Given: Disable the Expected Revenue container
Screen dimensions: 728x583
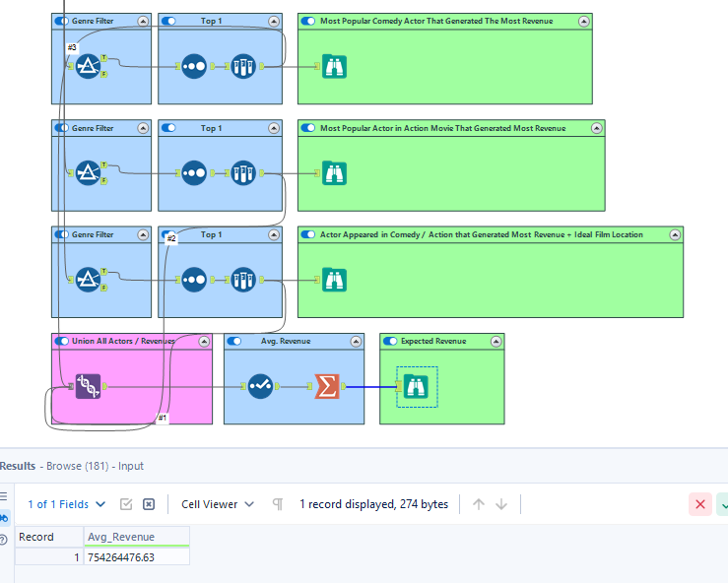Looking at the screenshot, I should pos(390,341).
